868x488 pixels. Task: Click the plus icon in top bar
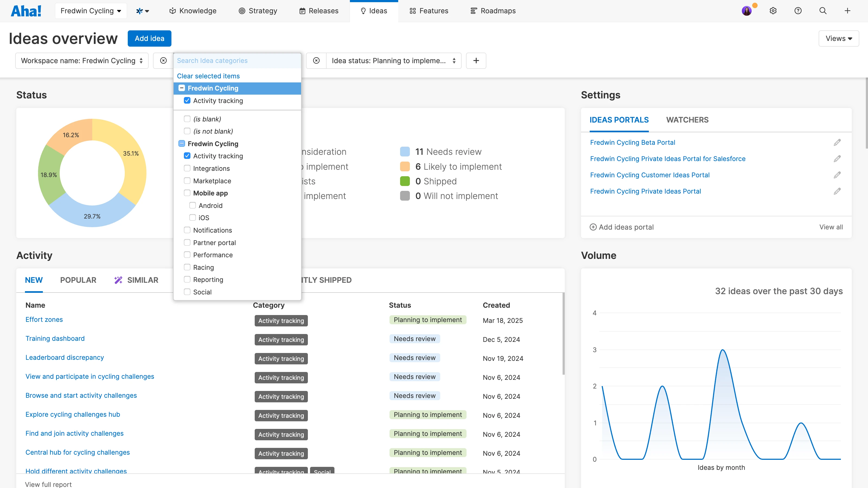847,11
